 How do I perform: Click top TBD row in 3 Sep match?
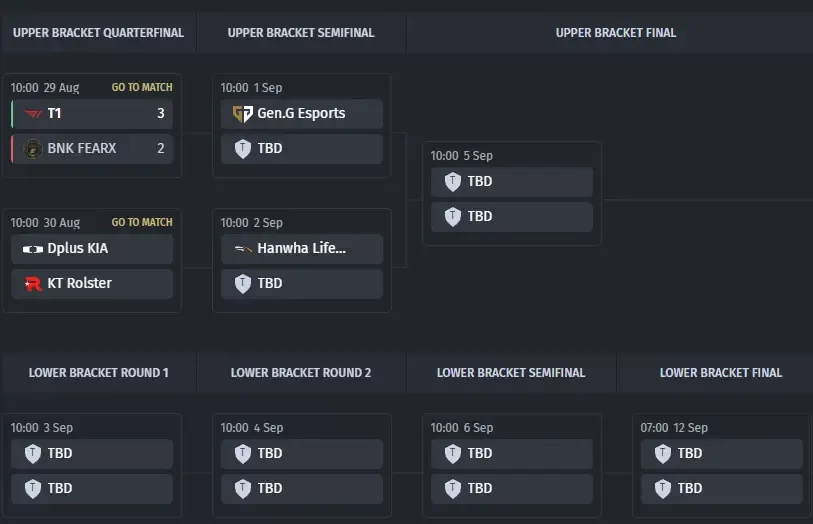click(x=92, y=454)
